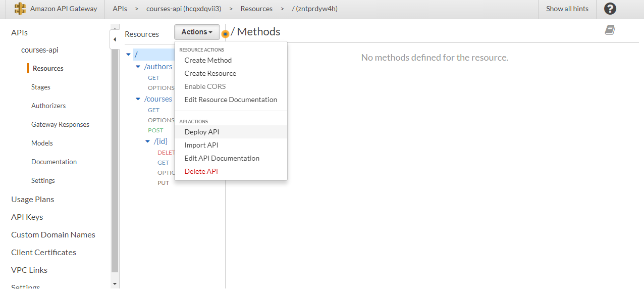This screenshot has height=291, width=644.
Task: Open the documentation book icon
Action: [x=610, y=30]
